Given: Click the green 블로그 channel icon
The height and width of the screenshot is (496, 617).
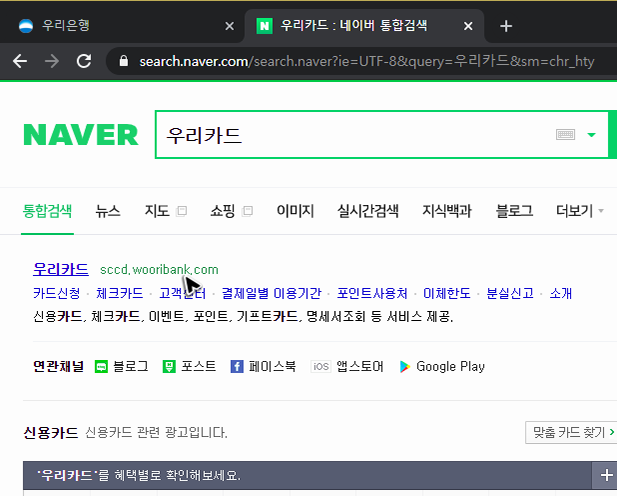Looking at the screenshot, I should pyautogui.click(x=101, y=367).
